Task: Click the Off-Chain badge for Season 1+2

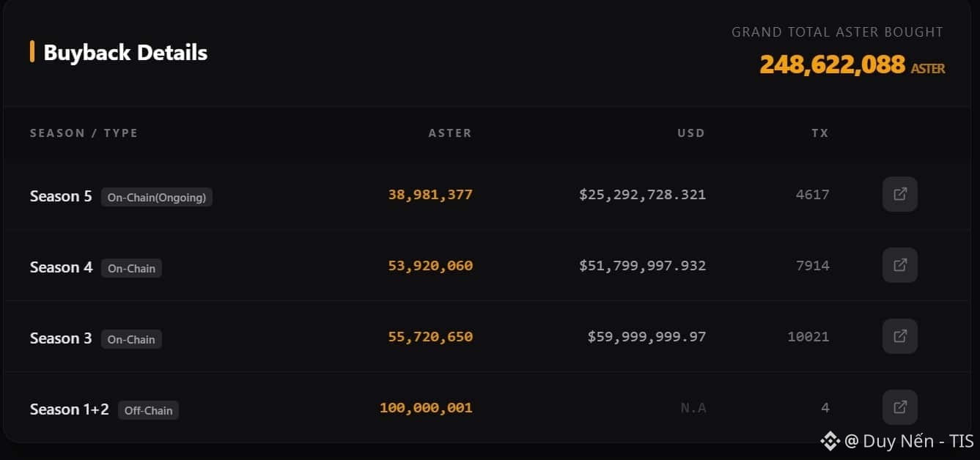Action: [x=148, y=410]
